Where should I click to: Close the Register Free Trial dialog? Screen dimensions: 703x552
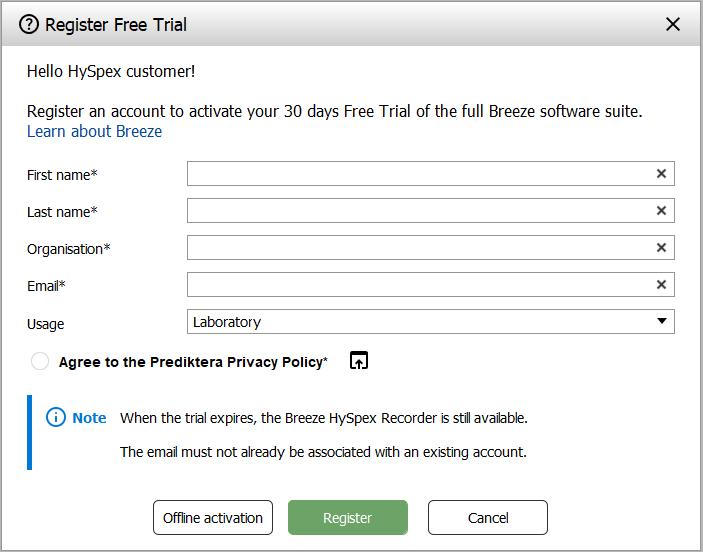coord(673,24)
